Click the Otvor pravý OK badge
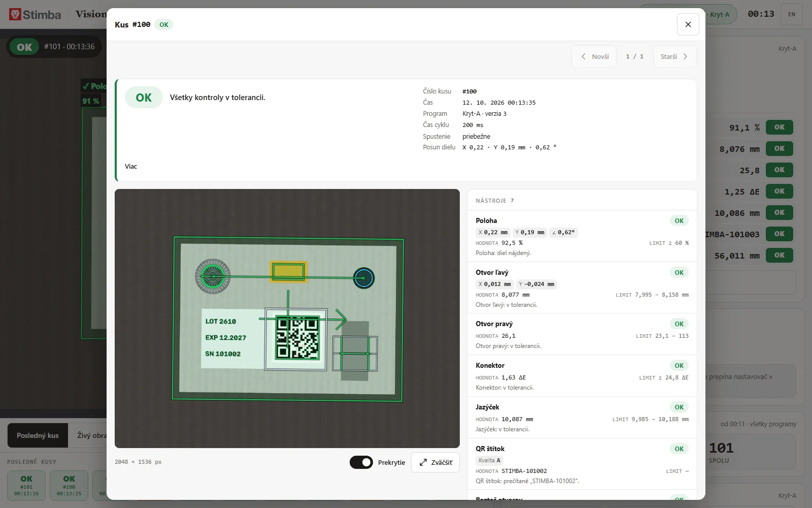This screenshot has height=508, width=812. 679,324
